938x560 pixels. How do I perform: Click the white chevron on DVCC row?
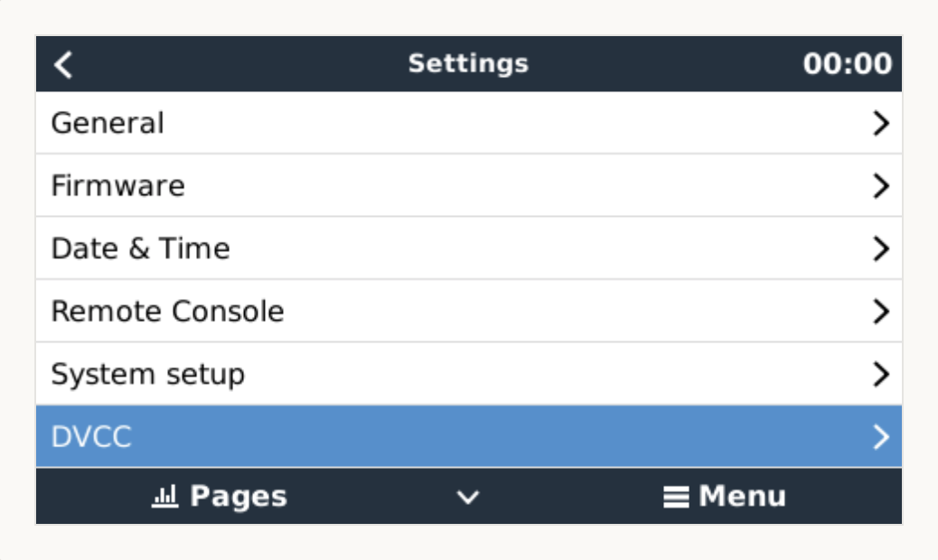[x=881, y=437]
